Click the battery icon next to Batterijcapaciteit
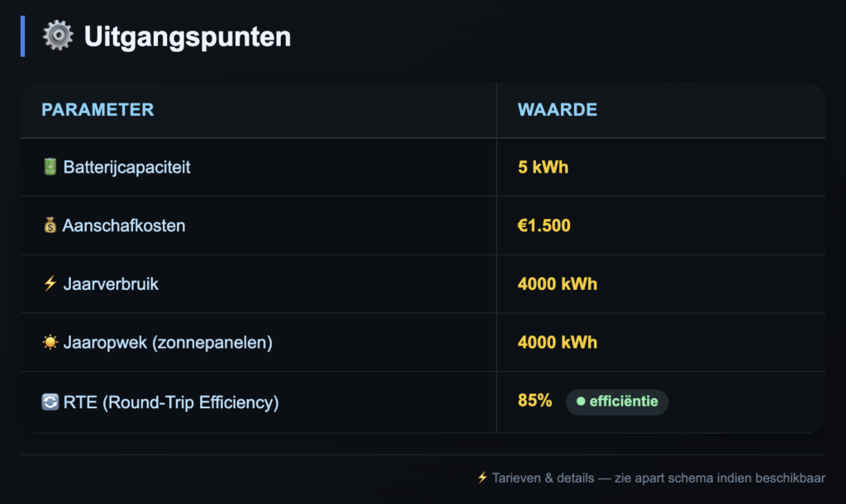Image resolution: width=846 pixels, height=504 pixels. [x=50, y=167]
